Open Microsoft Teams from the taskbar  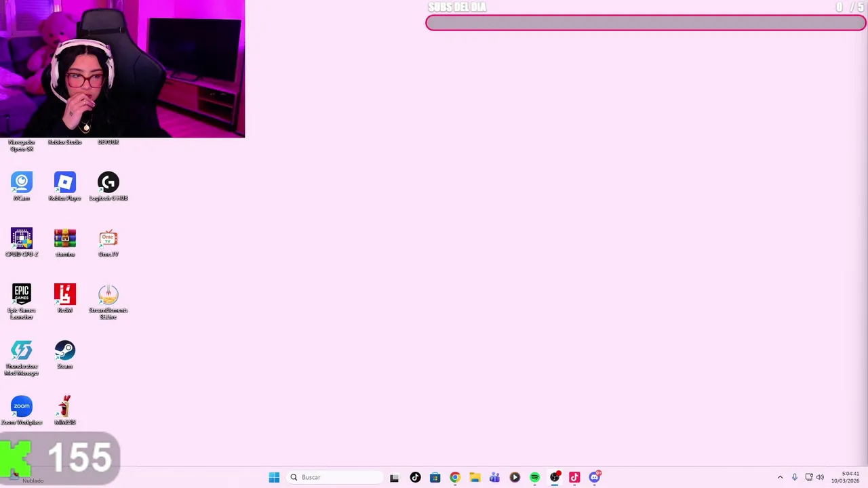[494, 477]
